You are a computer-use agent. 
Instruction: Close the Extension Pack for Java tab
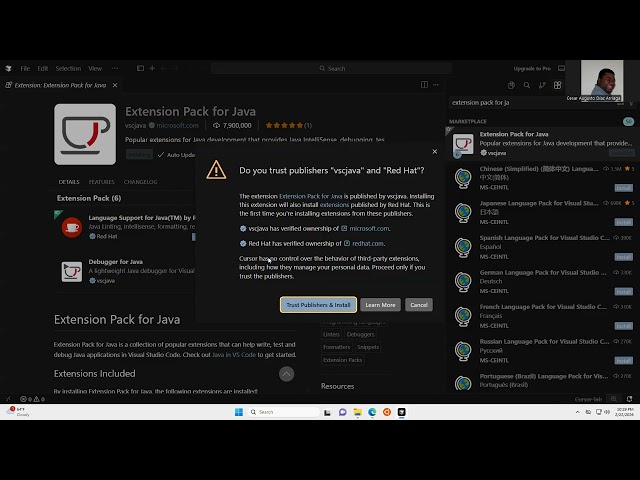pos(115,85)
